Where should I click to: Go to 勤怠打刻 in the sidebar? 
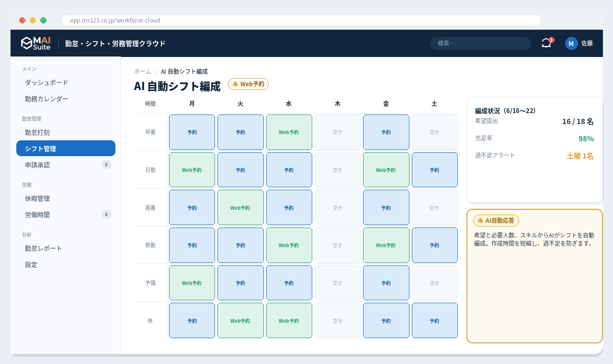pos(66,132)
